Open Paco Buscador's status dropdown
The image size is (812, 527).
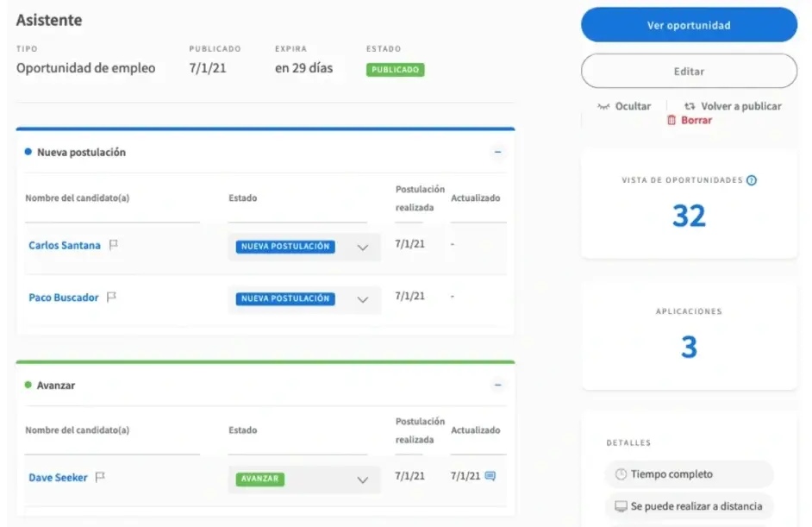click(363, 300)
